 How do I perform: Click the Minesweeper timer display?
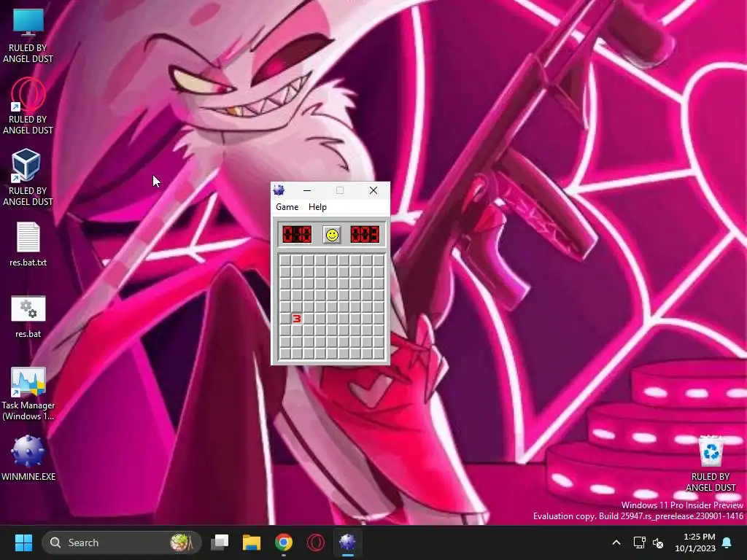(365, 234)
